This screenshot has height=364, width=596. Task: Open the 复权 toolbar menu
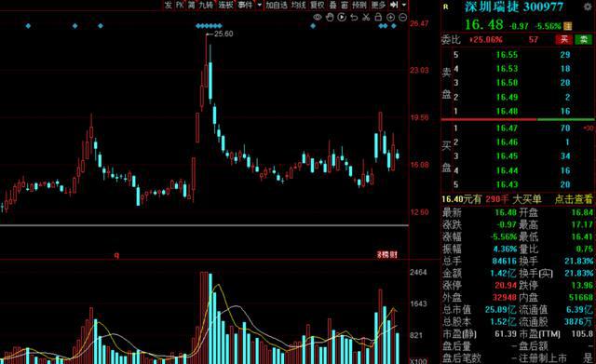tap(318, 5)
